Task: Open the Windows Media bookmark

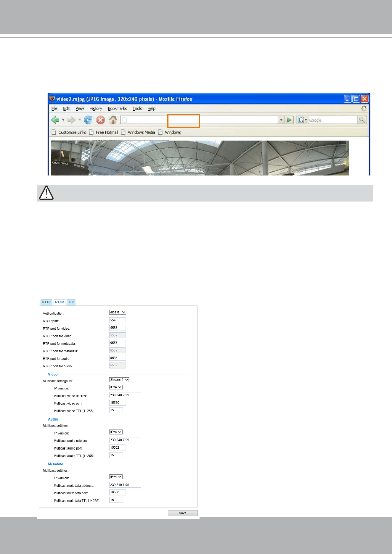Action: 138,132
